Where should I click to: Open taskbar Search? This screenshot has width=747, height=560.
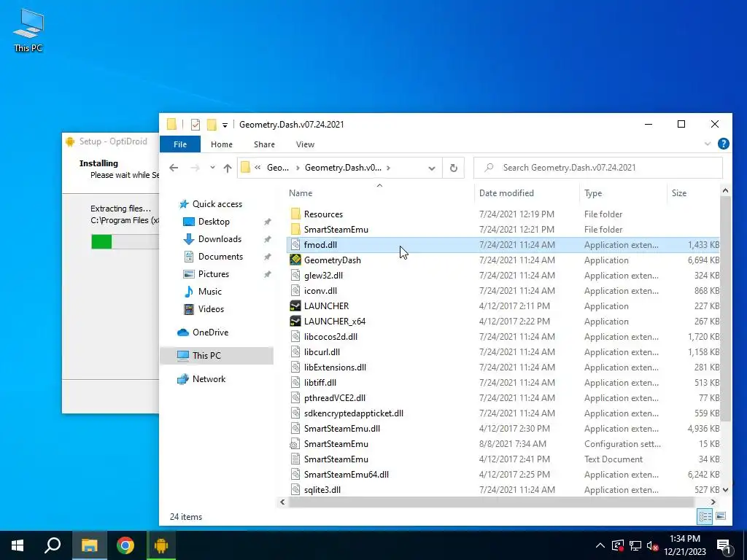click(53, 545)
